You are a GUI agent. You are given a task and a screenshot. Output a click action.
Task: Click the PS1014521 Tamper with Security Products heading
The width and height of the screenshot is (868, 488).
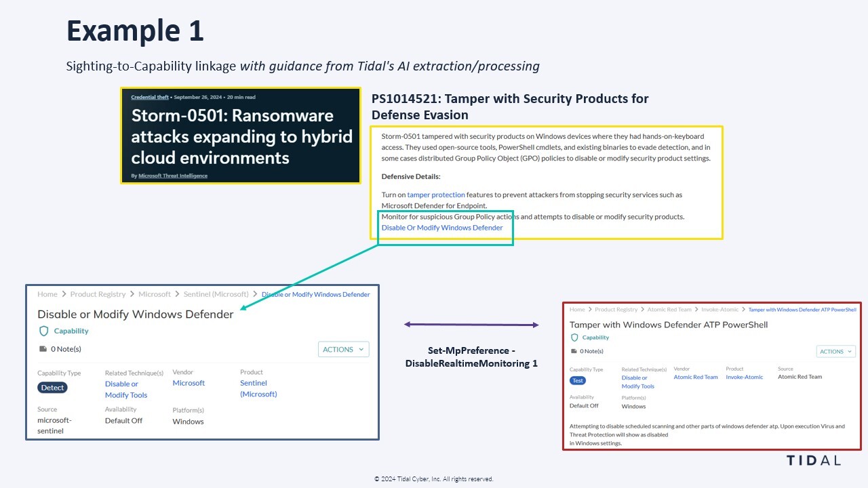click(510, 107)
